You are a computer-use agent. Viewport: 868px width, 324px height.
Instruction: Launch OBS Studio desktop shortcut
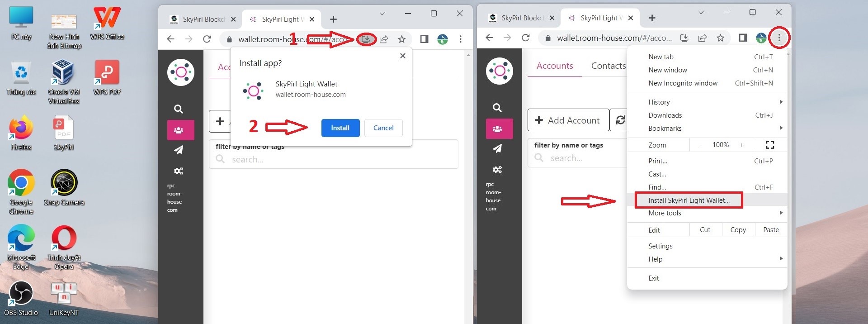click(21, 299)
